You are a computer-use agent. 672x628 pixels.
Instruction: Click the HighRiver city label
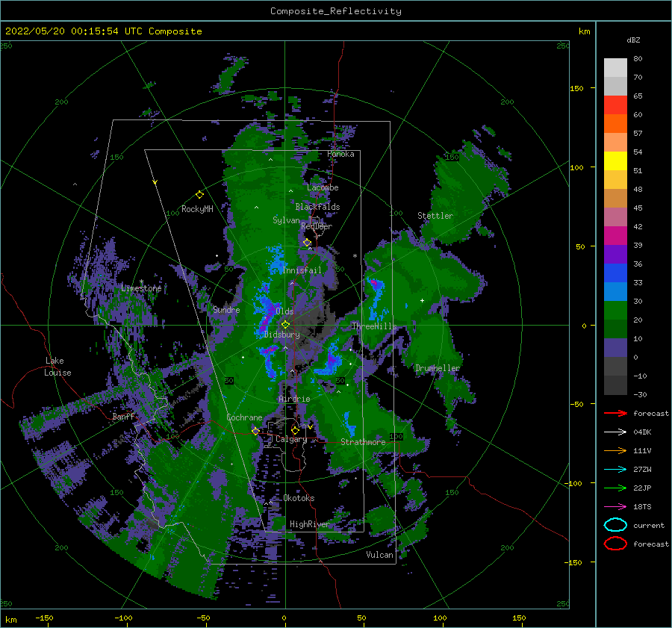click(x=310, y=524)
